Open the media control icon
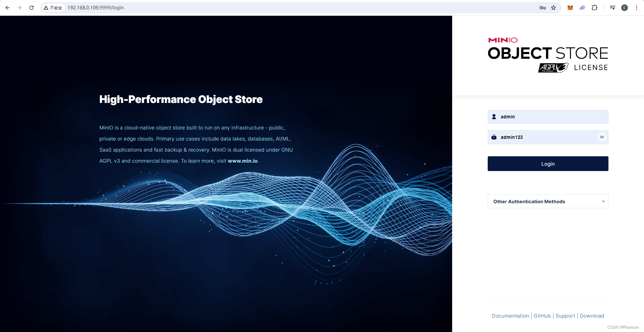 [612, 8]
